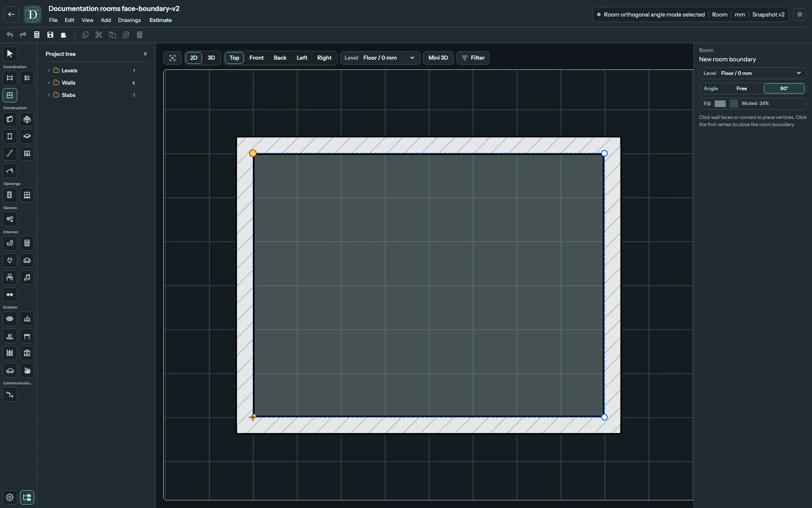Toggle the Mini 3D preview
This screenshot has height=508, width=812.
[438, 58]
